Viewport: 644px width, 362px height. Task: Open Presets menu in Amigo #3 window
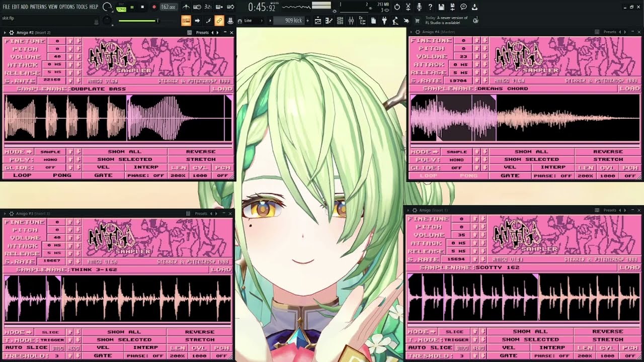(x=201, y=213)
